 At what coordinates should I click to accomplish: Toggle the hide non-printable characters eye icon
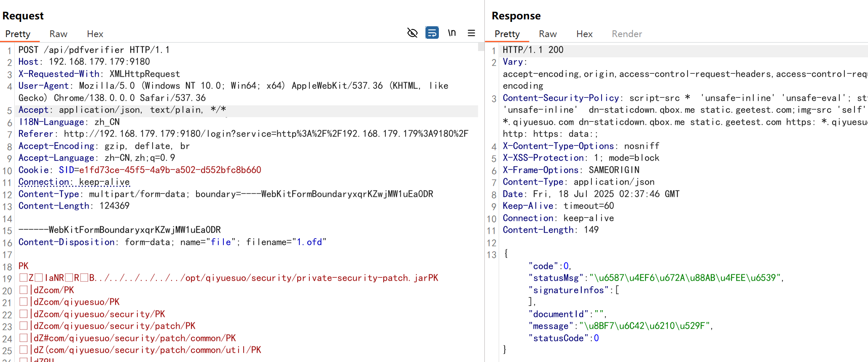coord(412,33)
